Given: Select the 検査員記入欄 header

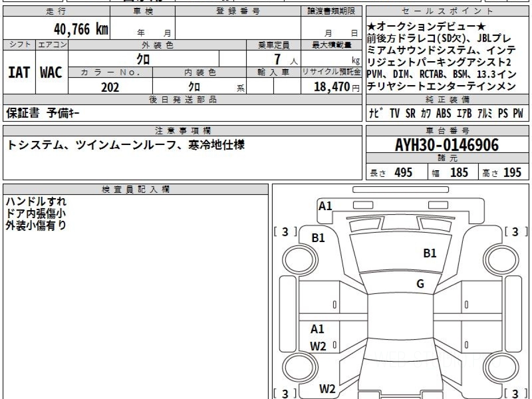Looking at the screenshot, I should coord(136,189).
